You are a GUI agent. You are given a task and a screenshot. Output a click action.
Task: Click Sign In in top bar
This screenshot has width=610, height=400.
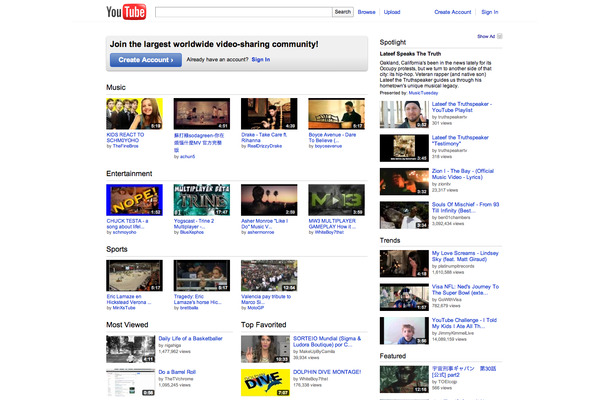pyautogui.click(x=489, y=12)
